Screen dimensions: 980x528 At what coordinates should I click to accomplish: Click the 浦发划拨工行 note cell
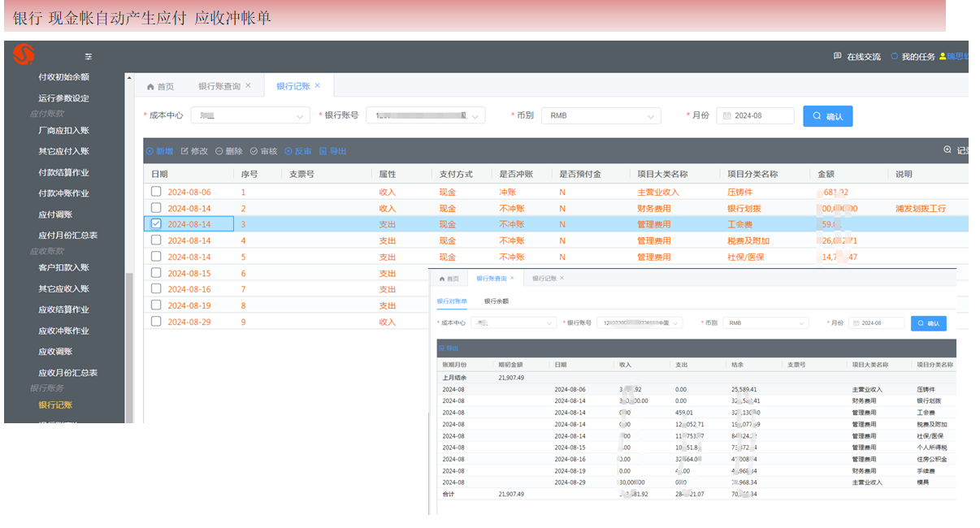[x=921, y=208]
